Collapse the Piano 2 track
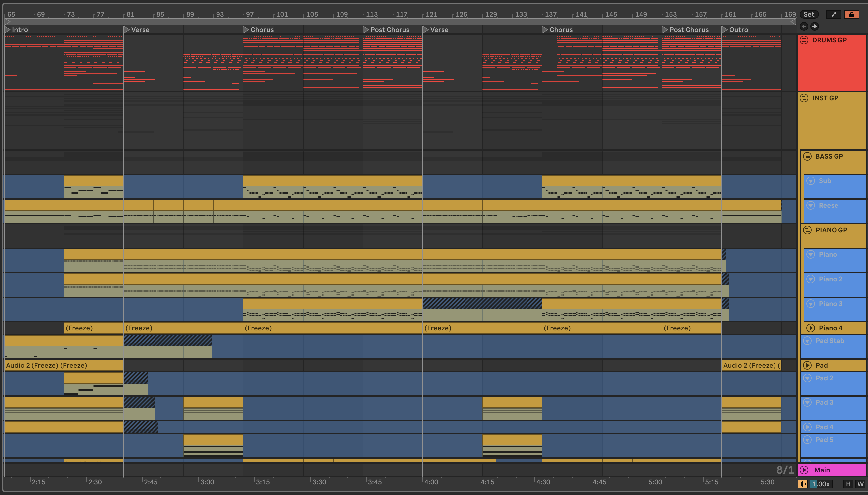Image resolution: width=868 pixels, height=495 pixels. [811, 279]
